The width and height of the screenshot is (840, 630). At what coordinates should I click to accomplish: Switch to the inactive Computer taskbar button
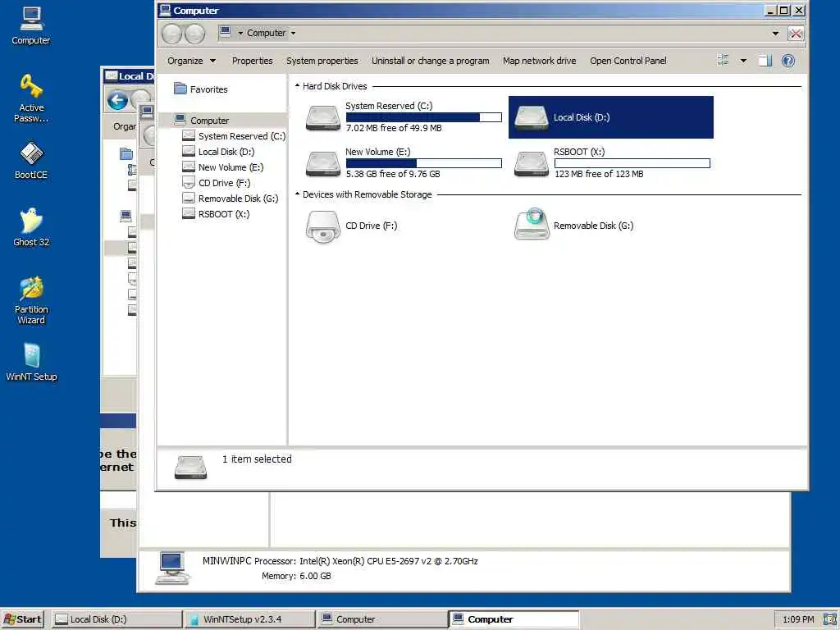(382, 619)
